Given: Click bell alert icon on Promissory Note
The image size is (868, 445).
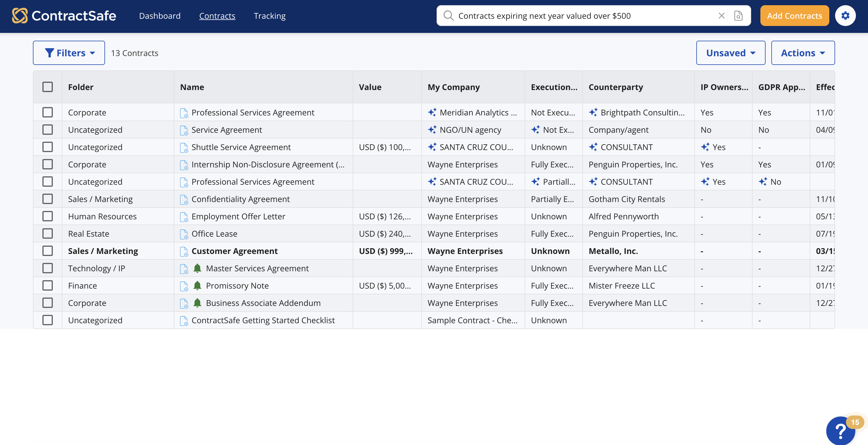Looking at the screenshot, I should pos(197,285).
